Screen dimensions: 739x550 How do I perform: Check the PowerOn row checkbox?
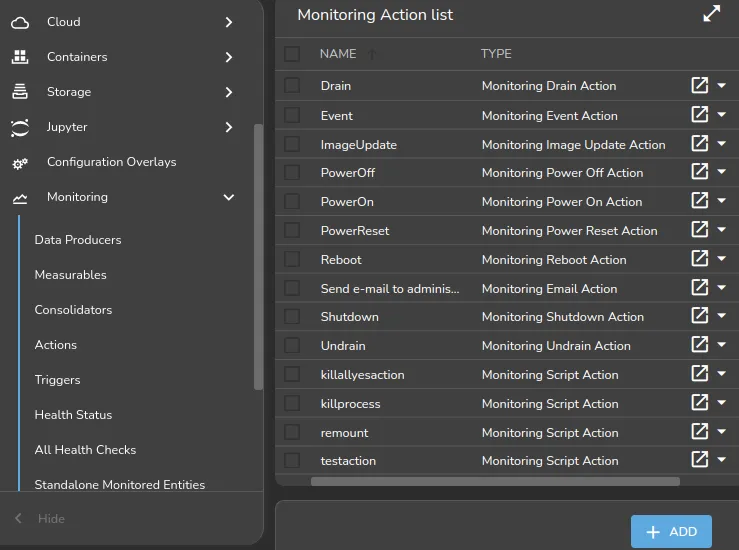292,201
